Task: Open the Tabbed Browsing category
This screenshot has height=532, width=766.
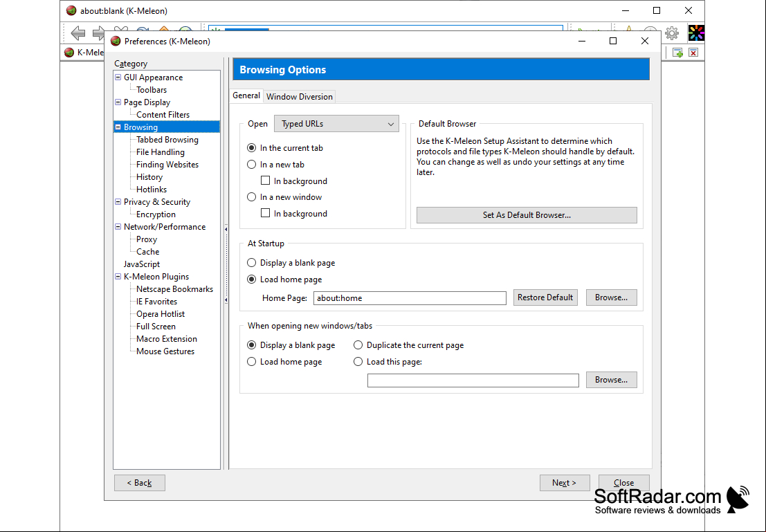Action: [x=167, y=140]
